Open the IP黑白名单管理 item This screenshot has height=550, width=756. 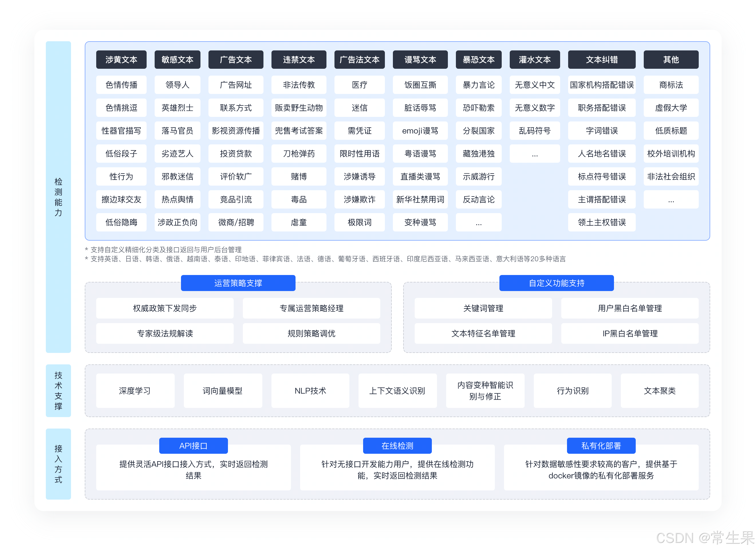coord(630,333)
